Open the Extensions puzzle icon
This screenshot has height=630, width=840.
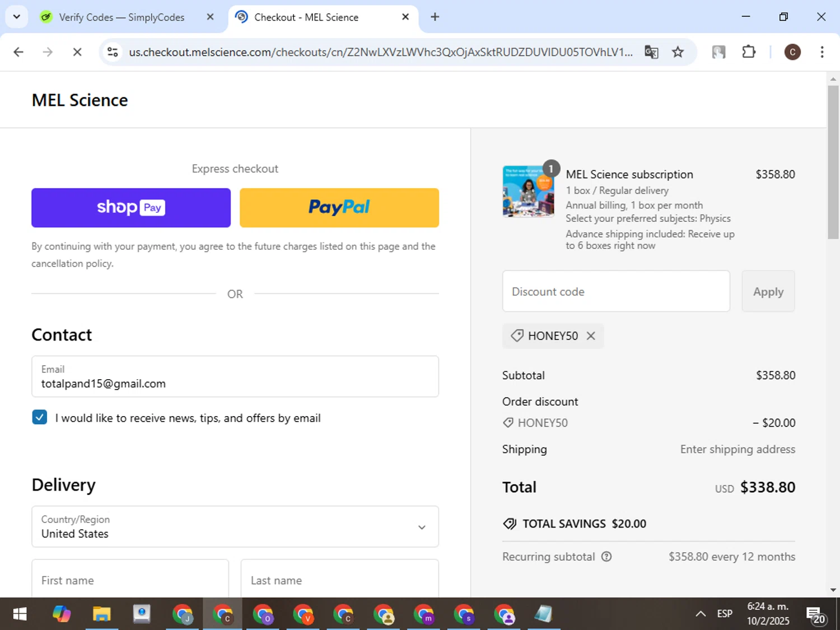tap(749, 52)
